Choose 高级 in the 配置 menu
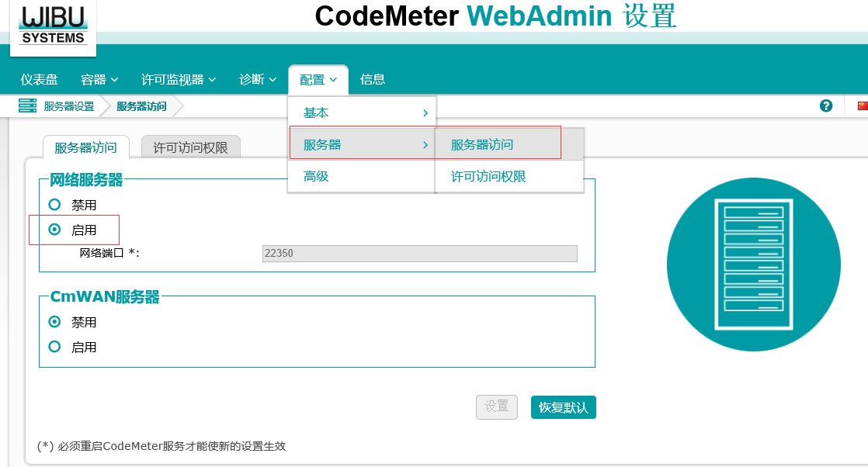This screenshot has height=467, width=868. point(362,177)
